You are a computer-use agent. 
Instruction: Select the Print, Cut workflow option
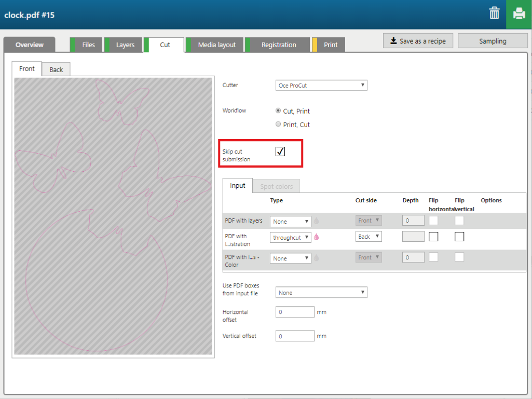click(x=279, y=125)
